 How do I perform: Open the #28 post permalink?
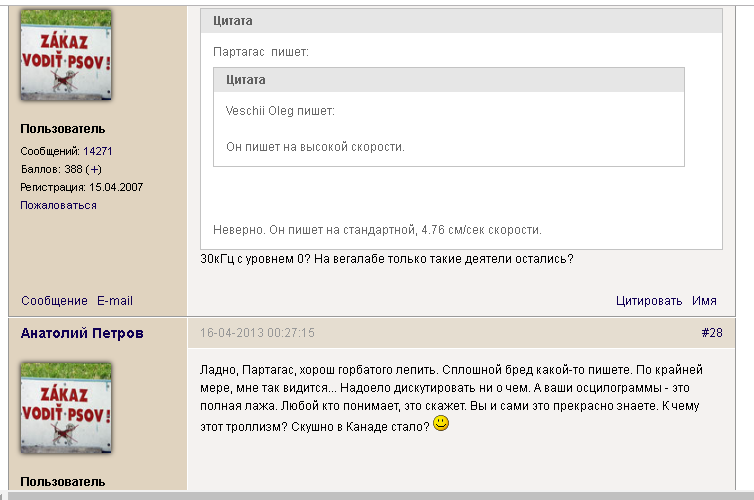coord(711,333)
